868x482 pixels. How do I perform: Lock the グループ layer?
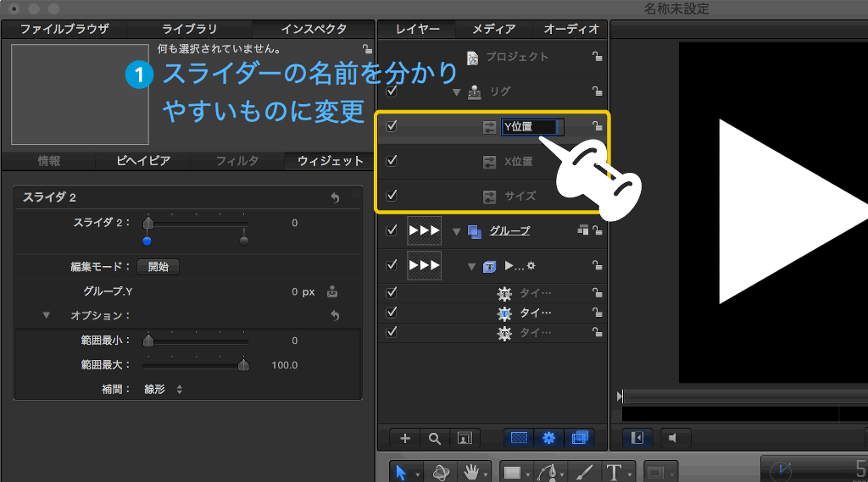[x=598, y=230]
